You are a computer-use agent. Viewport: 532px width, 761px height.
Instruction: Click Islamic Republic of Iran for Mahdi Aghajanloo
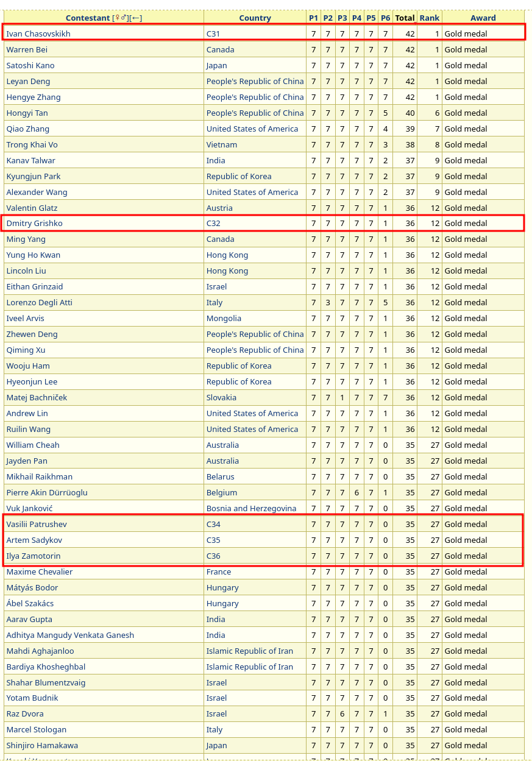[x=250, y=651]
